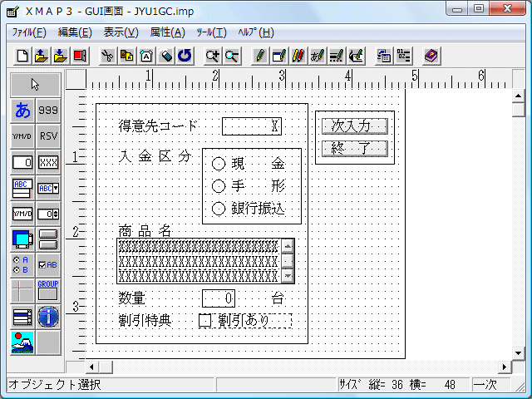Toggle the 割引あり checkbox

click(204, 320)
